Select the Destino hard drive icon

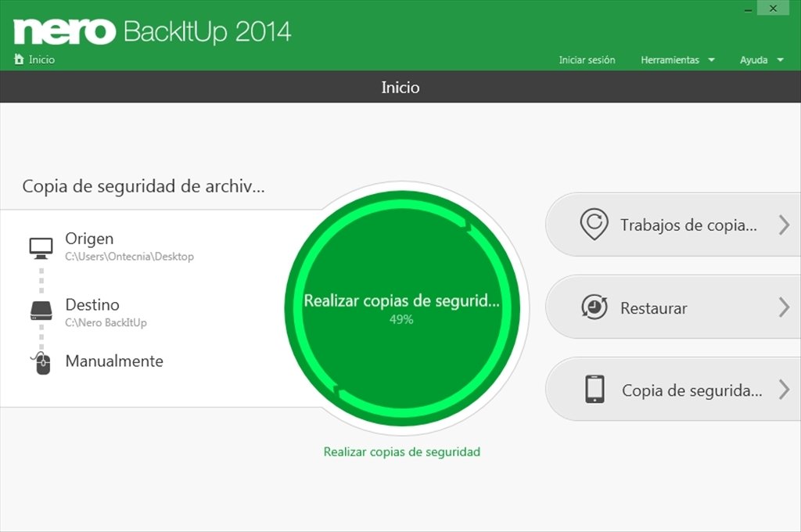click(41, 311)
